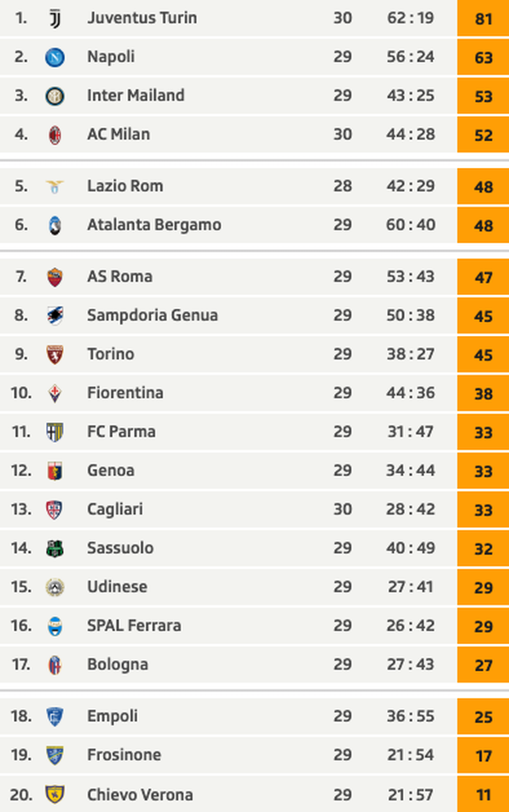The height and width of the screenshot is (812, 509).
Task: Click the Sampdoria Genua logo
Action: point(55,316)
